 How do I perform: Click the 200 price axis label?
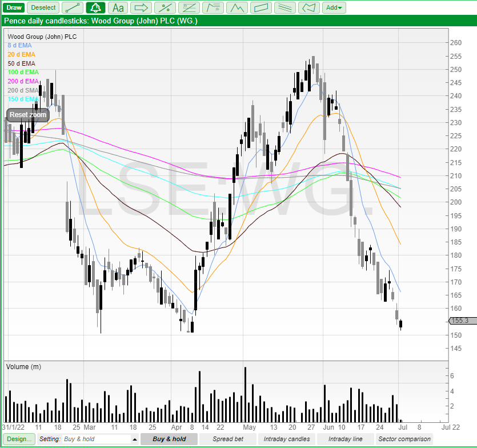(456, 202)
